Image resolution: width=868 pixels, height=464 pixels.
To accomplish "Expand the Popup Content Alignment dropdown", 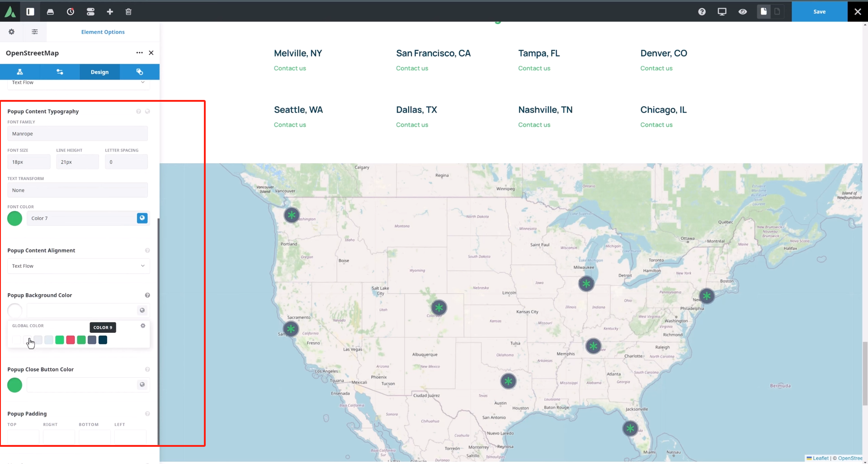I will (78, 266).
